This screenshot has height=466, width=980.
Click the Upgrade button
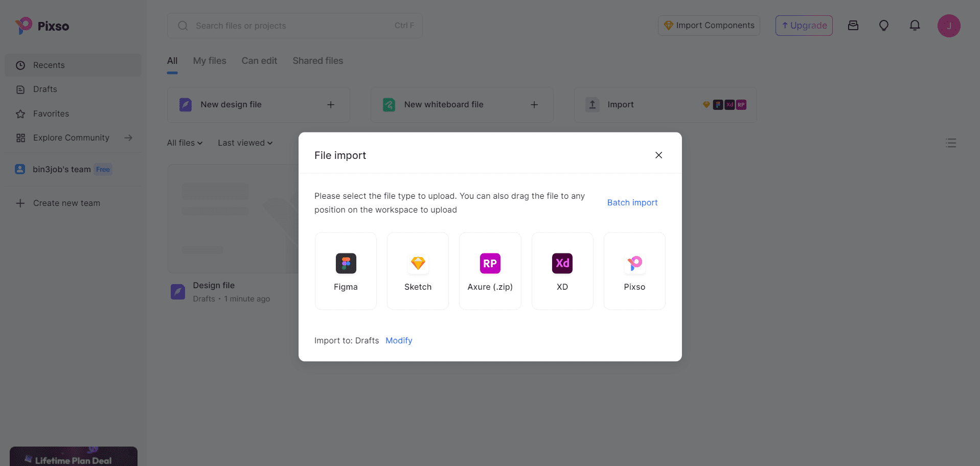click(x=804, y=26)
